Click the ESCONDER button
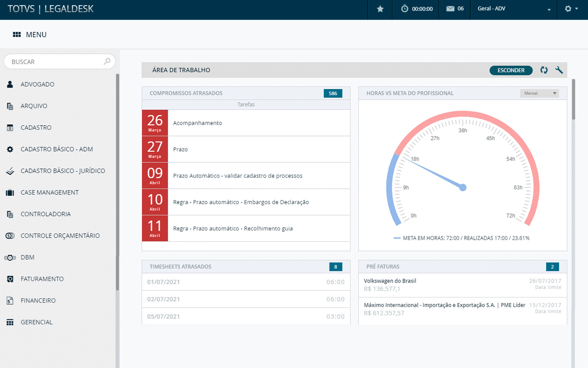This screenshot has width=588, height=368. point(511,70)
